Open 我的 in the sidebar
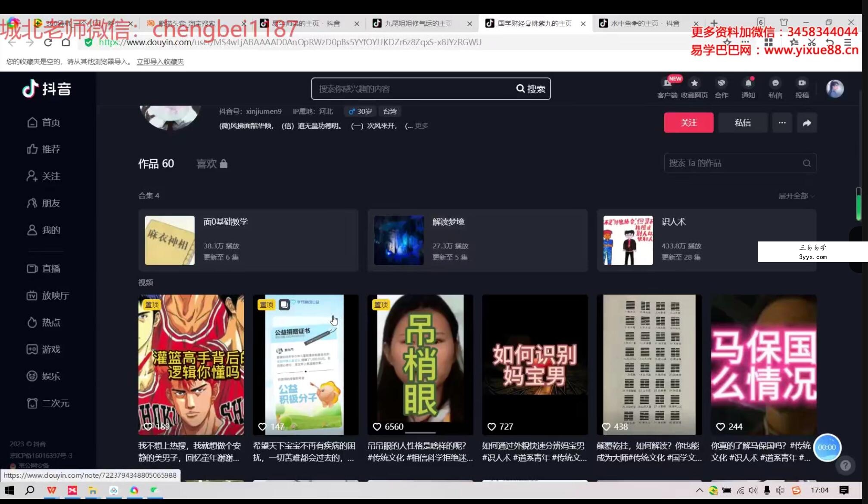This screenshot has height=504, width=868. pos(44,230)
